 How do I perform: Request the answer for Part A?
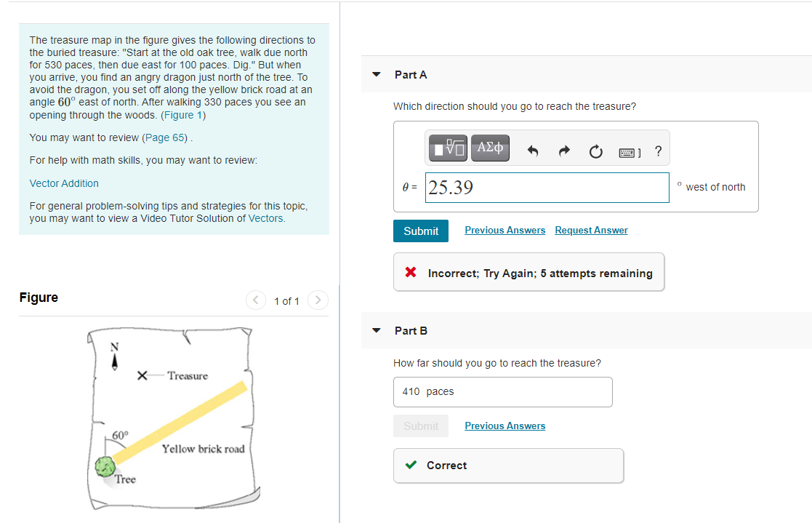(x=591, y=230)
